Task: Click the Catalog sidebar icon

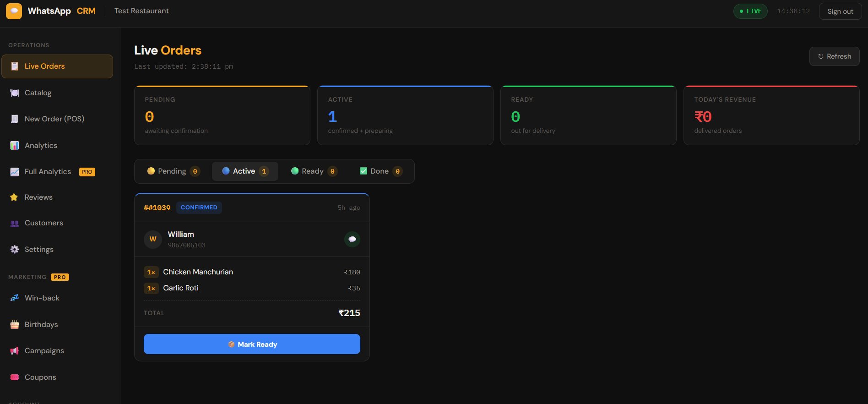Action: point(15,93)
